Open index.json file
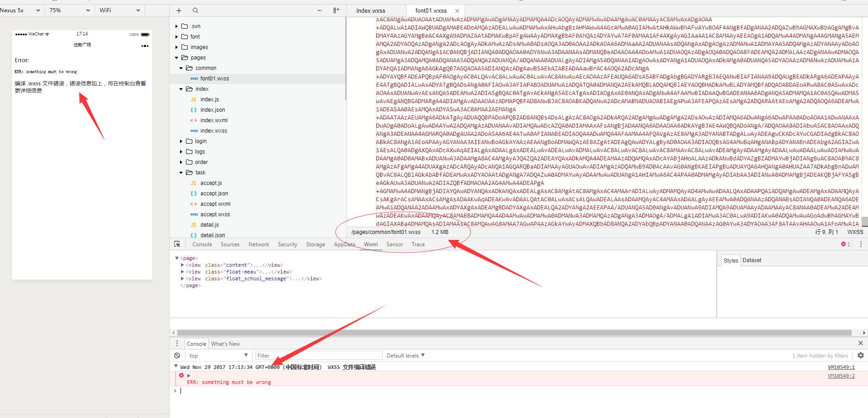 point(212,110)
